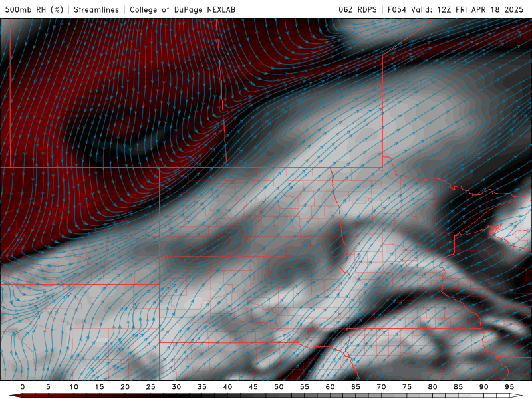Click the "75" label on the color scale
The width and height of the screenshot is (532, 399).
[x=407, y=387]
